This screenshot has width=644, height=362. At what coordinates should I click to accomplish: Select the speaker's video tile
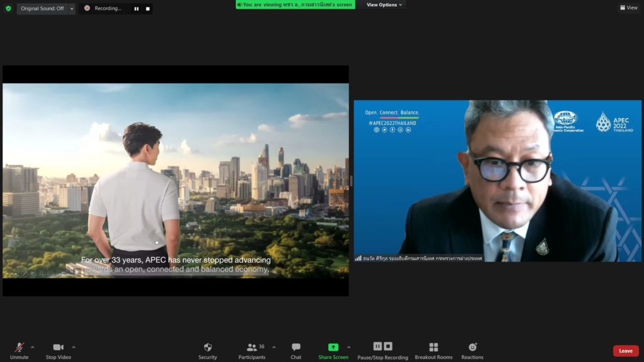coord(497,181)
